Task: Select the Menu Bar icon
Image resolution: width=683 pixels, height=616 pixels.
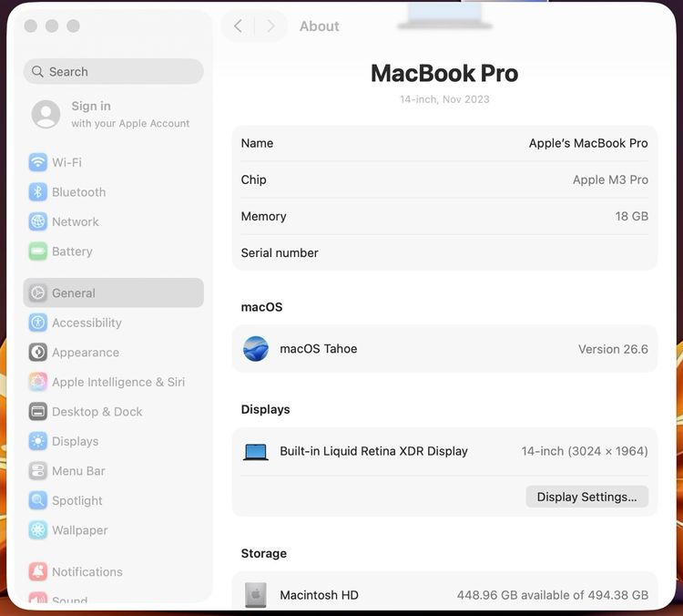Action: point(38,471)
